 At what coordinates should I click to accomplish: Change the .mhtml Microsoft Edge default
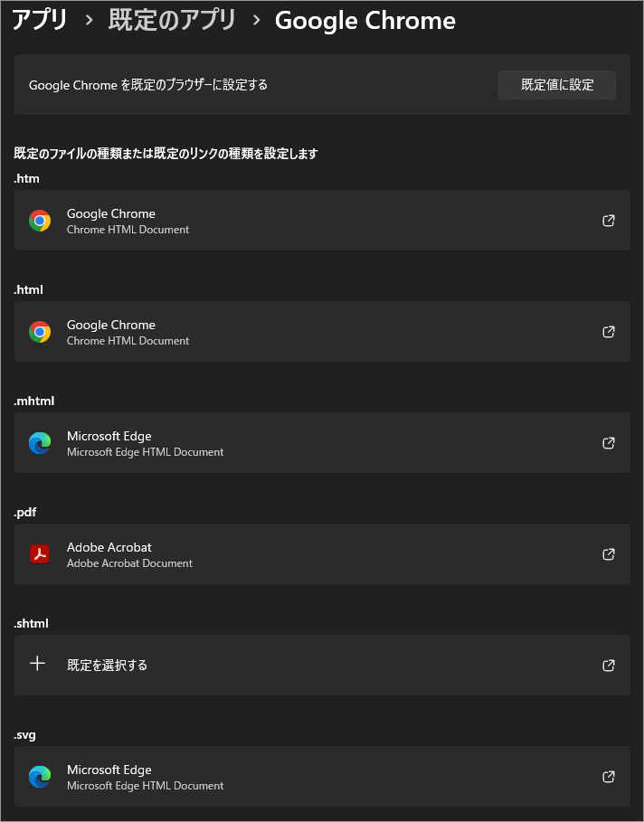click(x=322, y=443)
